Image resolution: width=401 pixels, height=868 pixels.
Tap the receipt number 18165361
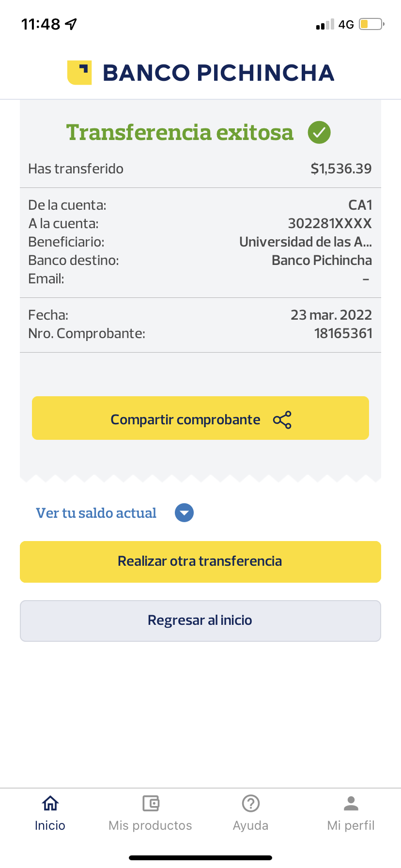(x=343, y=333)
